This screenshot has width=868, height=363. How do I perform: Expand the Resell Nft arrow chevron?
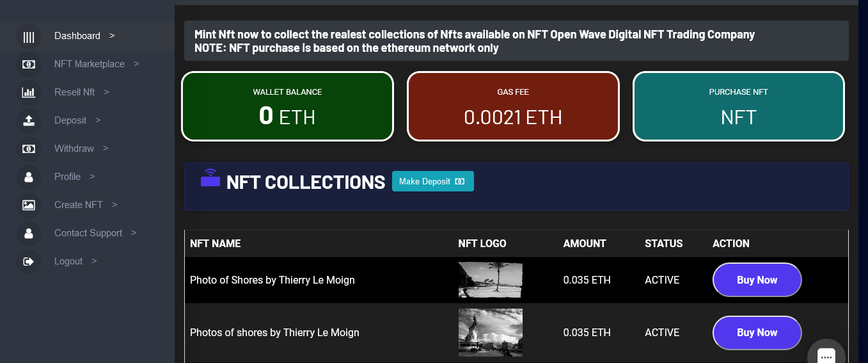click(106, 92)
